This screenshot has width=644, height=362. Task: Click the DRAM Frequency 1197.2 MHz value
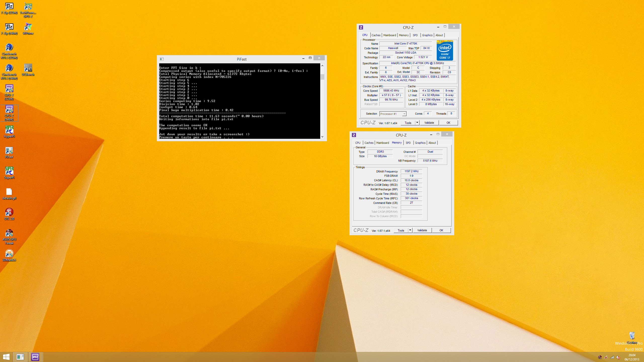[411, 171]
